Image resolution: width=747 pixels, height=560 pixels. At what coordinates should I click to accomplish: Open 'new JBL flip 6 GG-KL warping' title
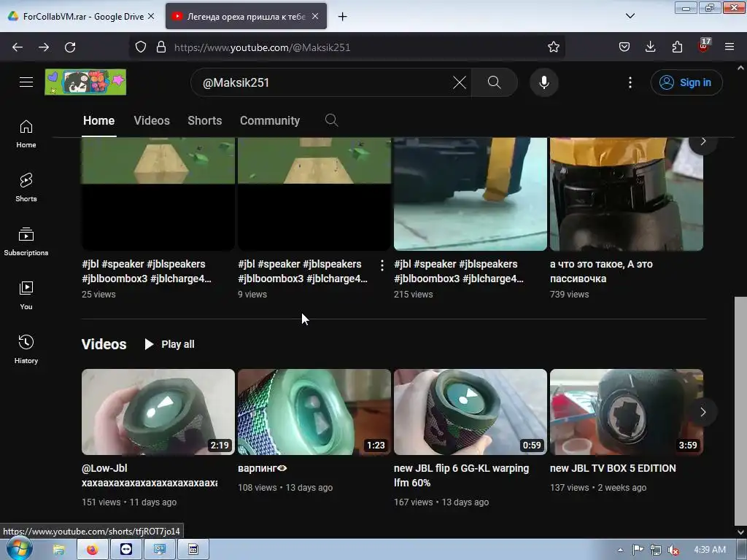[461, 475]
